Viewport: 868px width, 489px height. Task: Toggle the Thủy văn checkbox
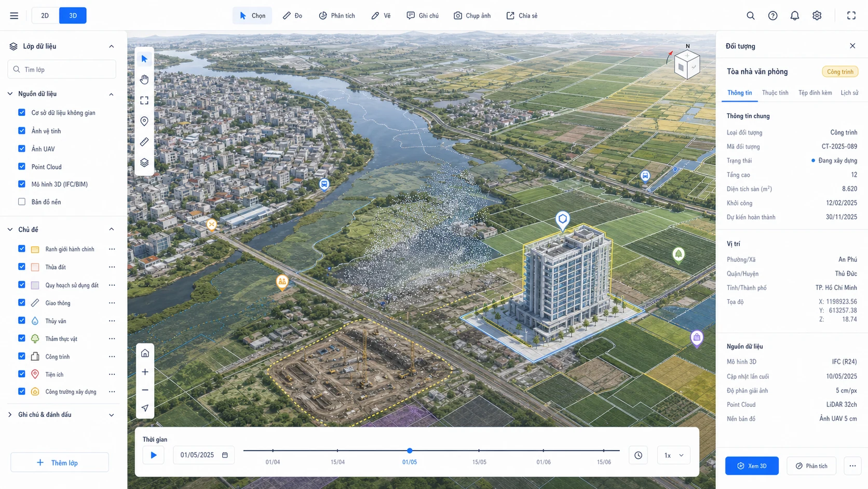(22, 321)
